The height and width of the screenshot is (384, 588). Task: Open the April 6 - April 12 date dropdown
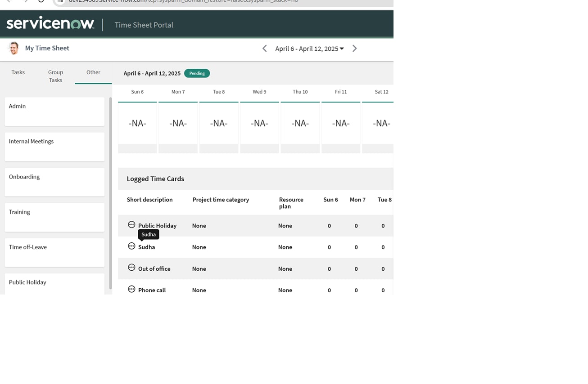309,49
